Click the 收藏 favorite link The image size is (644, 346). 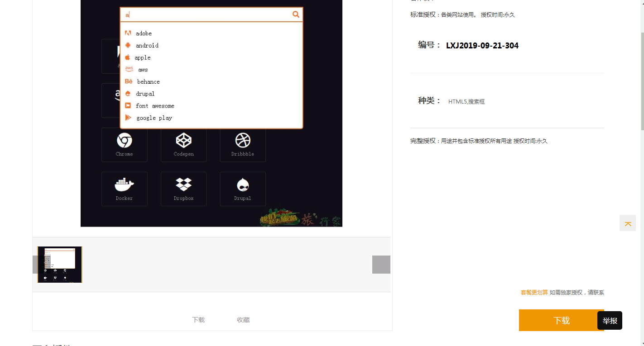pyautogui.click(x=243, y=320)
